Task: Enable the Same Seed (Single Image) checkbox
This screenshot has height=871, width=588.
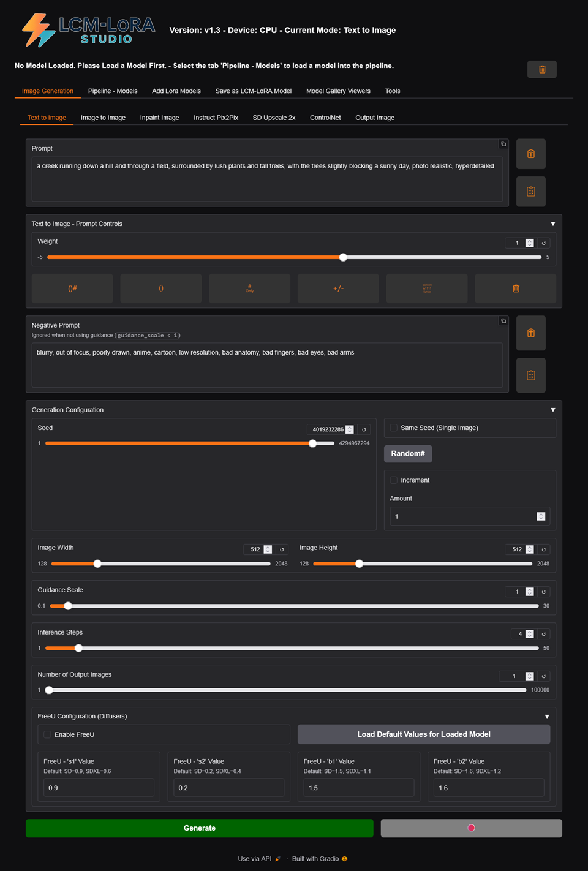Action: (394, 428)
